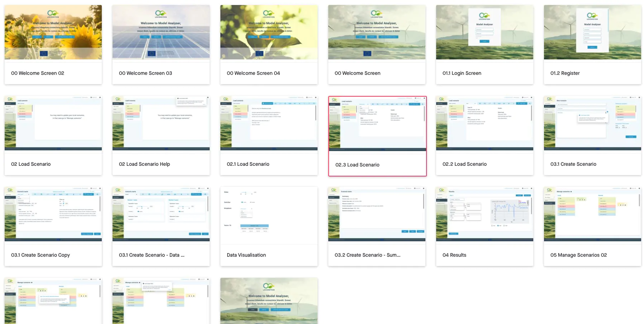
Task: Click the '00 Welcome Screen' title label
Action: [357, 73]
